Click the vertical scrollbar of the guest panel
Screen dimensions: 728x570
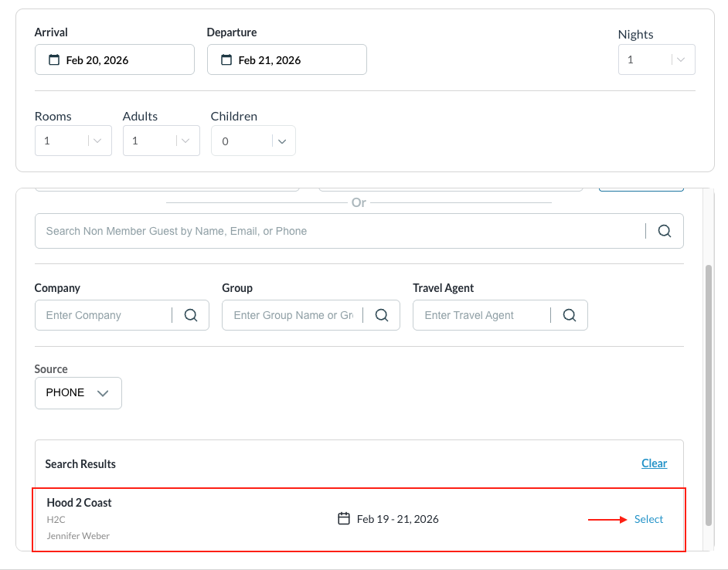click(x=709, y=394)
